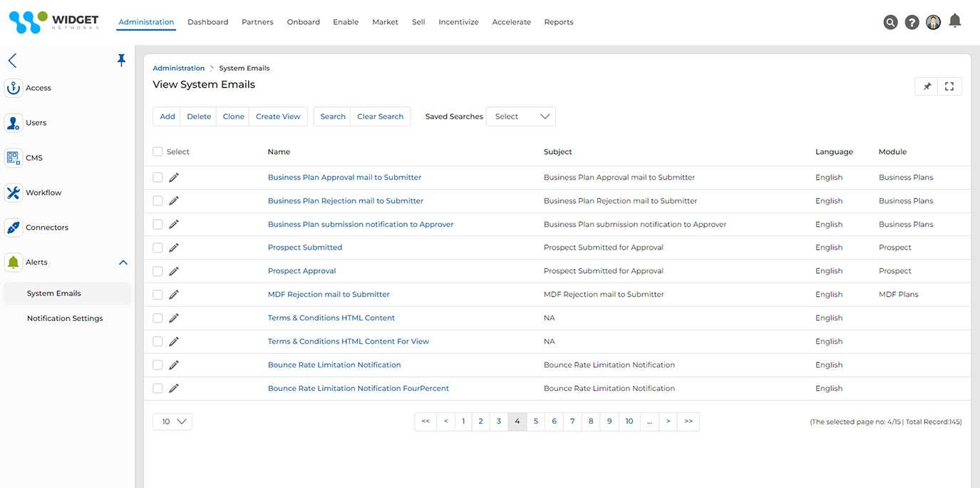This screenshot has width=980, height=488.
Task: Edit the Prospect Submitted email
Action: (x=174, y=248)
